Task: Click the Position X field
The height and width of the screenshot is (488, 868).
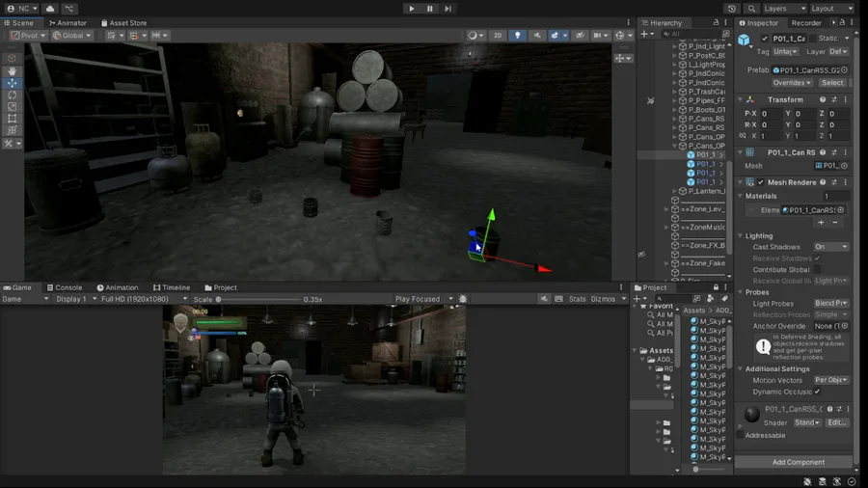Action: click(x=770, y=114)
